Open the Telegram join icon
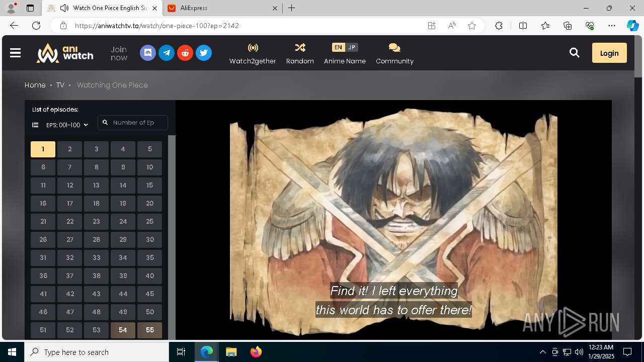Screen dimensions: 644x362 coord(167,53)
